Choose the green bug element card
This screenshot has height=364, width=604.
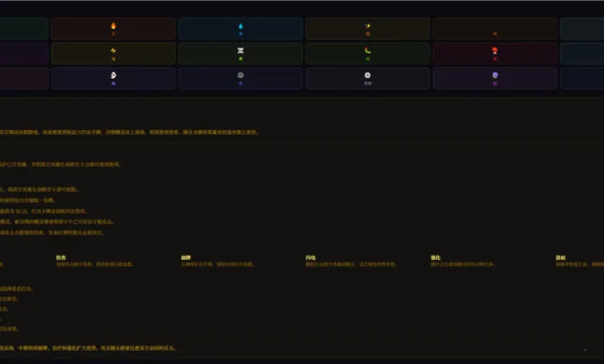click(x=367, y=53)
